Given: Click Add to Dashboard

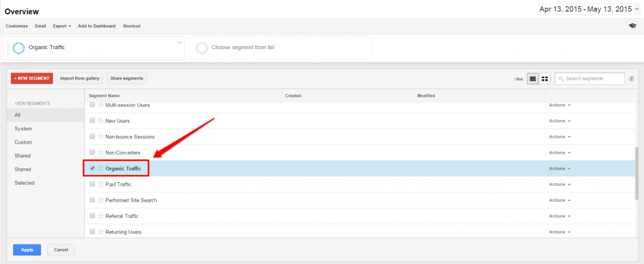Looking at the screenshot, I should tap(97, 26).
